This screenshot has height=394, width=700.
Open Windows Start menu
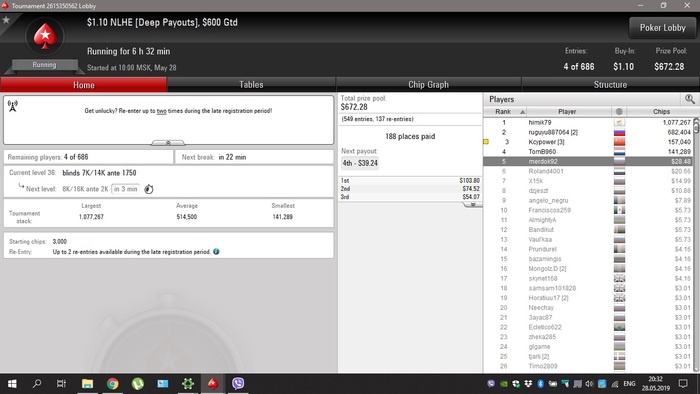[12, 384]
